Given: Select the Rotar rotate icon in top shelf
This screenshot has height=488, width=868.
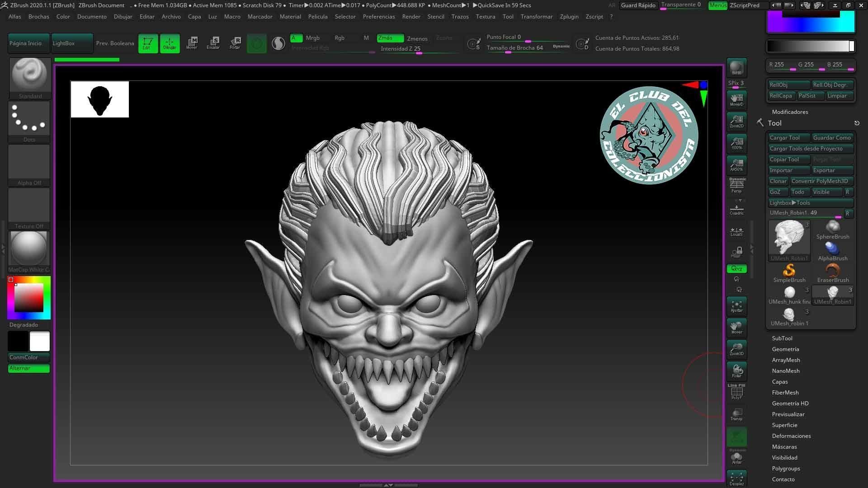Looking at the screenshot, I should click(x=235, y=43).
